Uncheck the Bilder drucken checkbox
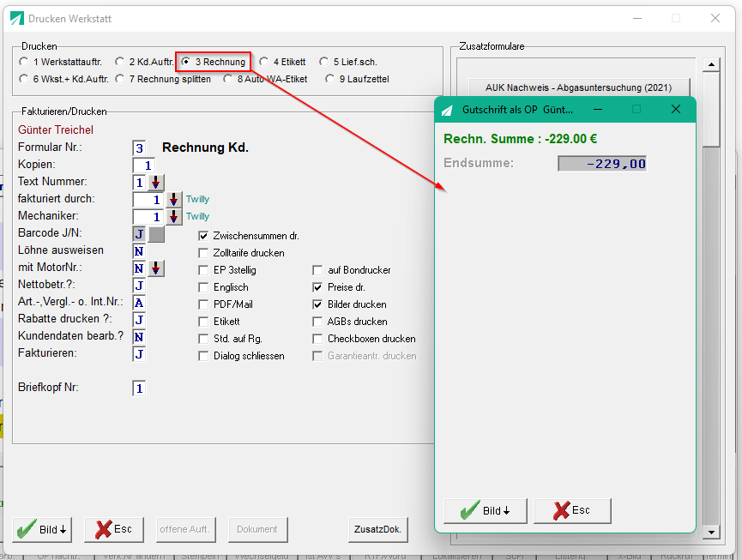This screenshot has height=560, width=742. 317,304
